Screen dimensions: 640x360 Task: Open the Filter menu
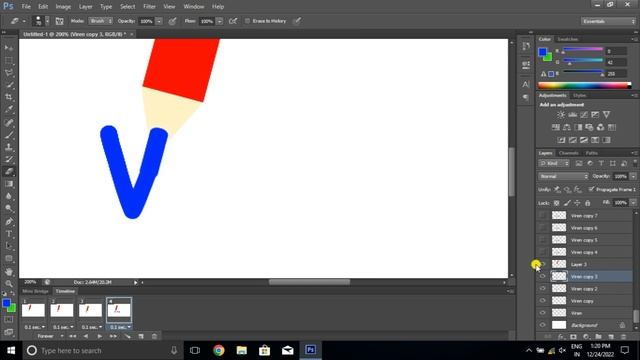[149, 7]
